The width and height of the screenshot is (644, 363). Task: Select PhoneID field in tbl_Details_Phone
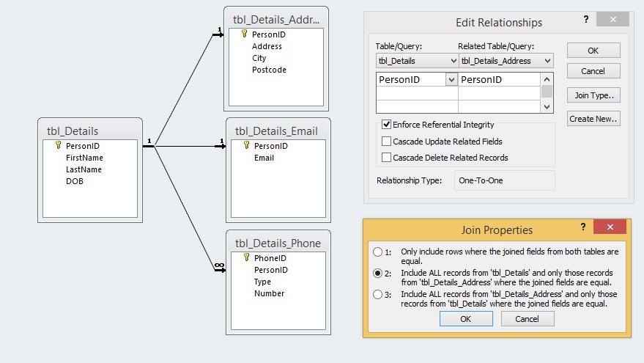(270, 258)
